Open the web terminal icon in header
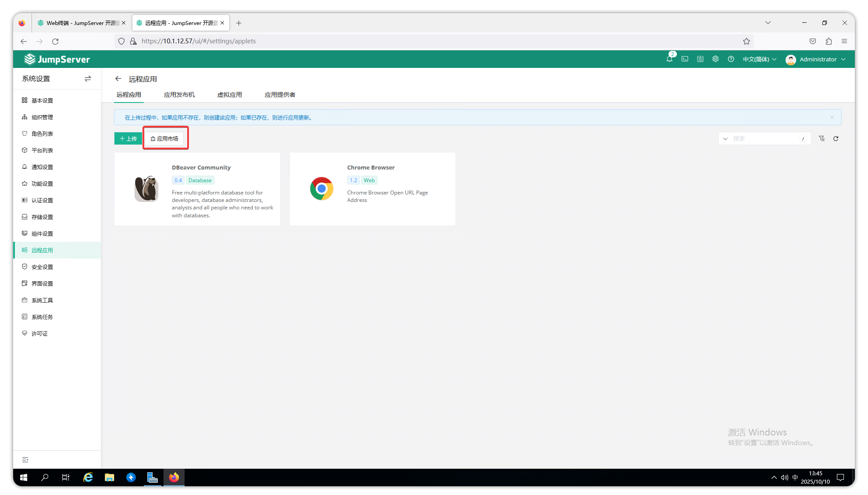This screenshot has width=868, height=495. coord(685,59)
